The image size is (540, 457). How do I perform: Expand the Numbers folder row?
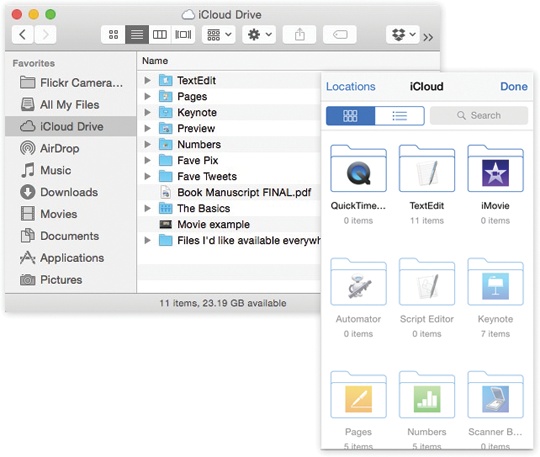tap(147, 144)
